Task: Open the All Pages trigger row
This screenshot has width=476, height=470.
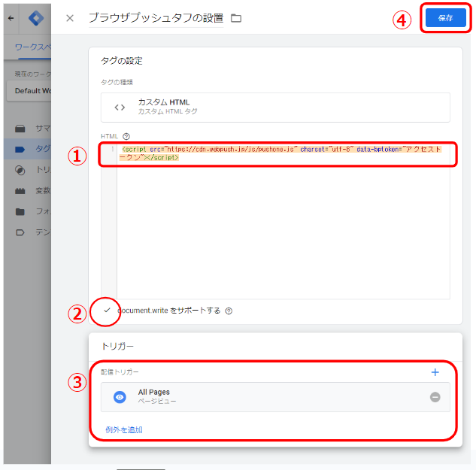Action: pos(275,397)
